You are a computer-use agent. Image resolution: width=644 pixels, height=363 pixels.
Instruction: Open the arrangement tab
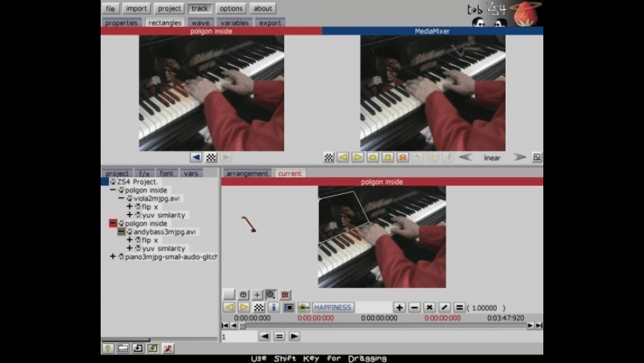[x=246, y=173]
